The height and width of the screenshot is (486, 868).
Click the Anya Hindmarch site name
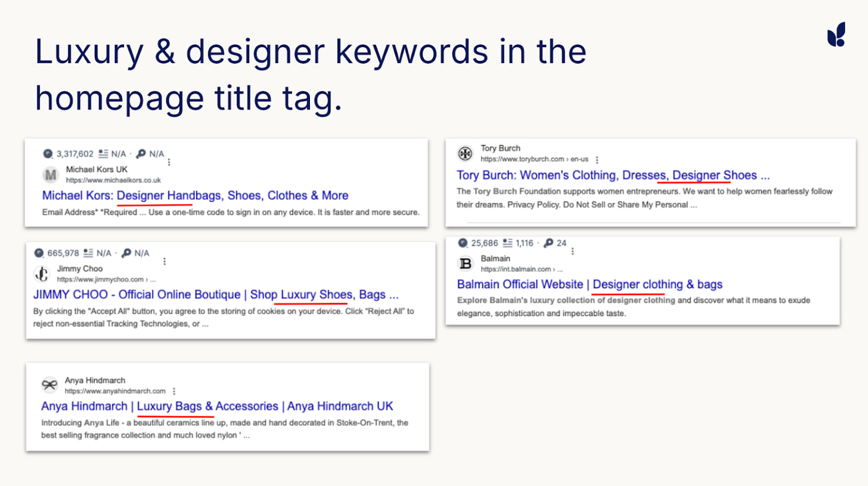(95, 380)
